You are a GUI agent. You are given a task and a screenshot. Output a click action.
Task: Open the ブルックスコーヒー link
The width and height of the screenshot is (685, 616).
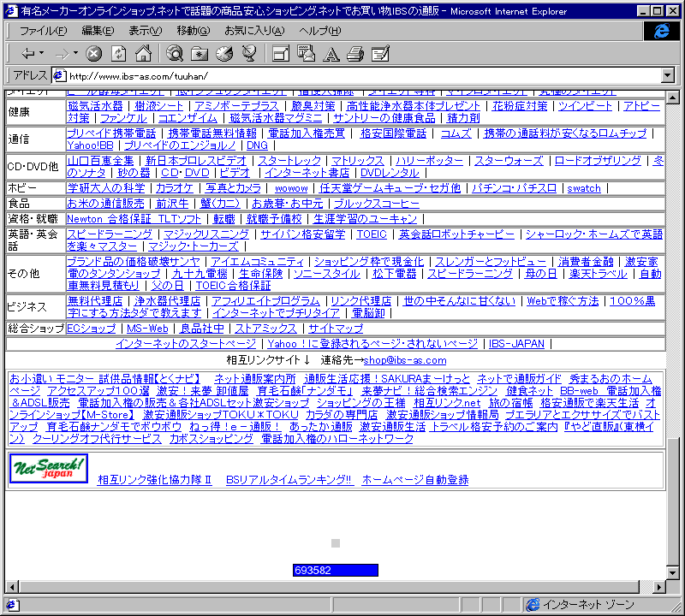click(377, 204)
